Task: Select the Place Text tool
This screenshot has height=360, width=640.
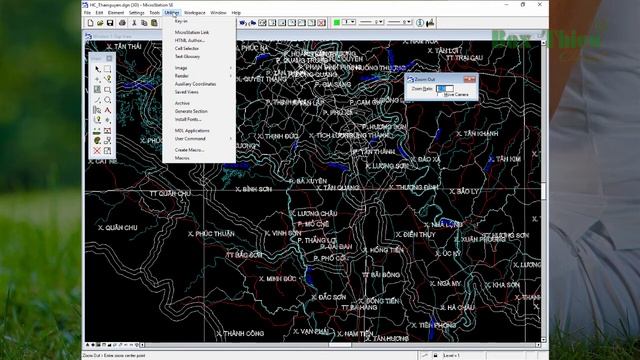Action: click(107, 110)
